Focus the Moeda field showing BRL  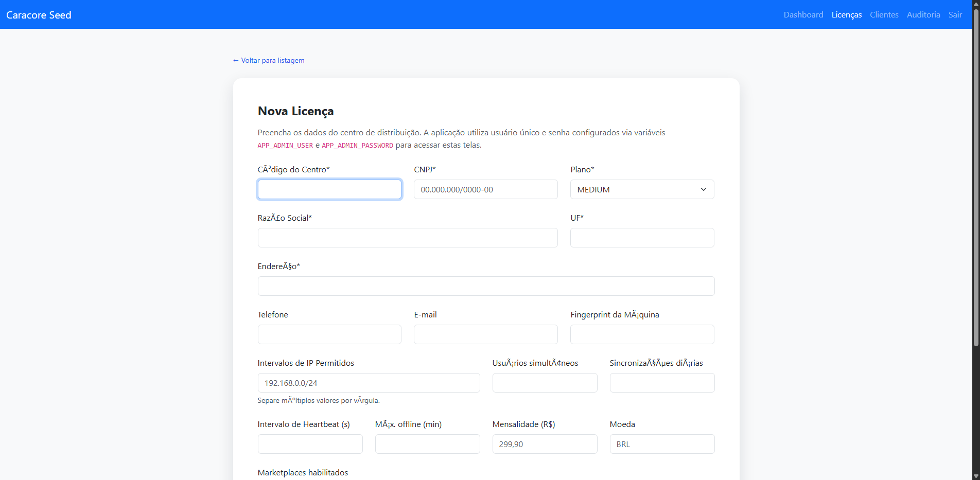(661, 444)
